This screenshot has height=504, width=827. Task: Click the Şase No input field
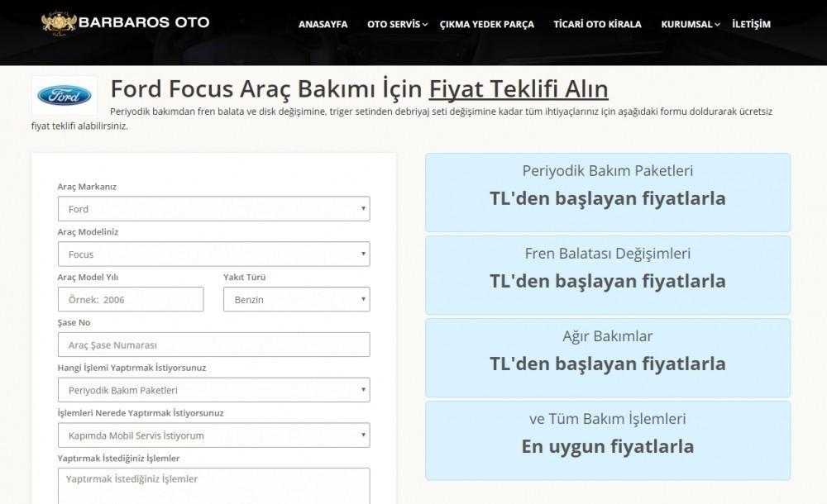[213, 345]
